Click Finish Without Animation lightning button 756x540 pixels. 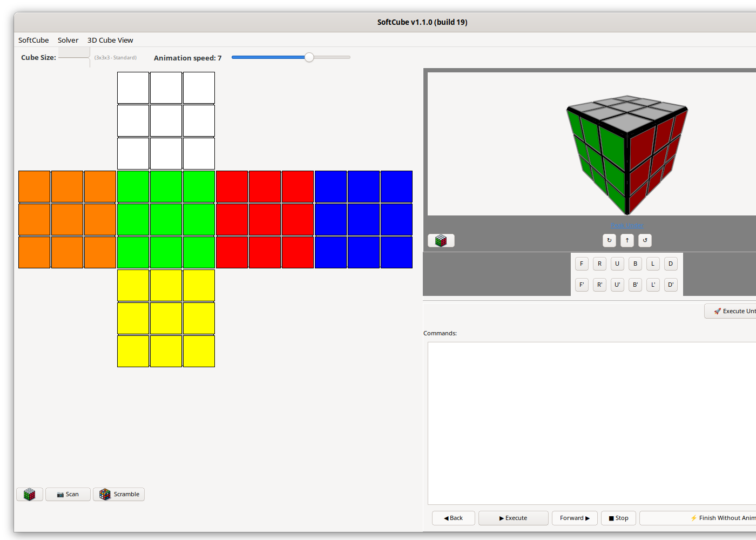[698, 518]
